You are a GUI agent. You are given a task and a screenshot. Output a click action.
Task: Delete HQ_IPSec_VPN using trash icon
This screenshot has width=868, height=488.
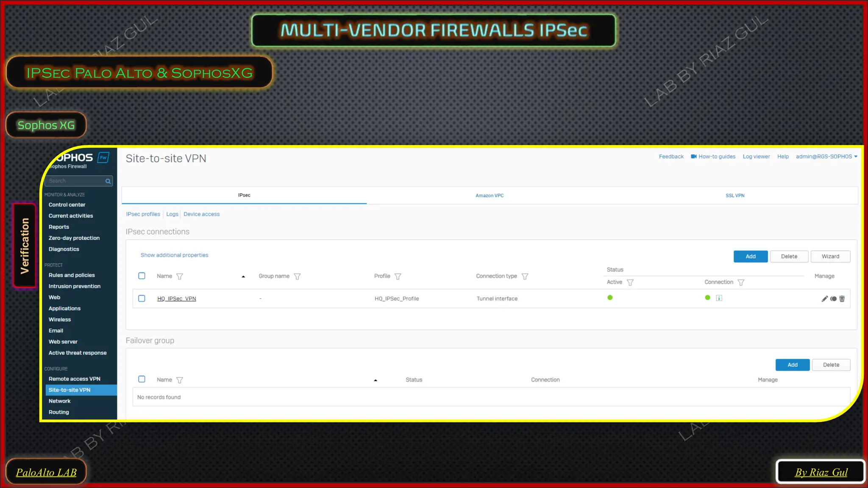pos(842,299)
